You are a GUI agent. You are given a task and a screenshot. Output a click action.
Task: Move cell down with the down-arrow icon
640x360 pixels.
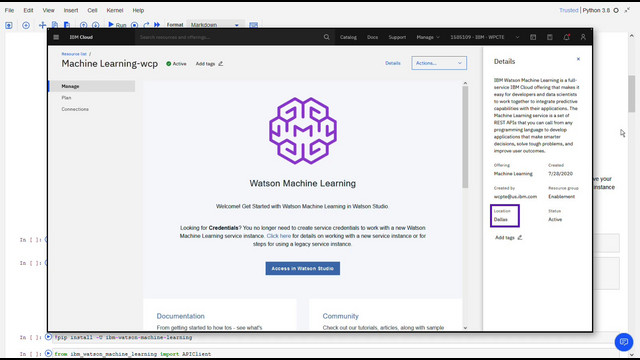click(x=96, y=25)
